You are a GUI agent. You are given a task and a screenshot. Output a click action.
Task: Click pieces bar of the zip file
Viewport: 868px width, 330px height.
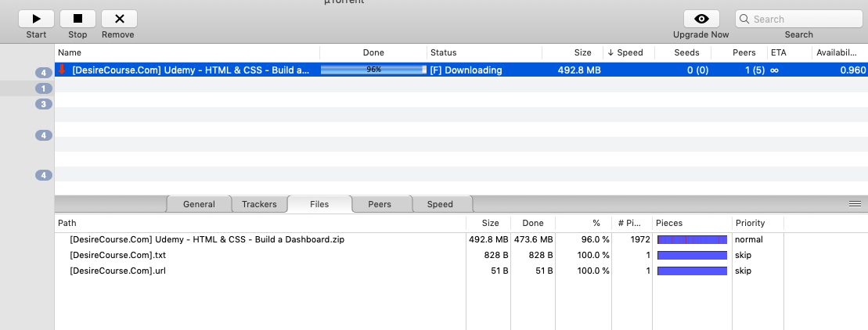click(x=692, y=240)
